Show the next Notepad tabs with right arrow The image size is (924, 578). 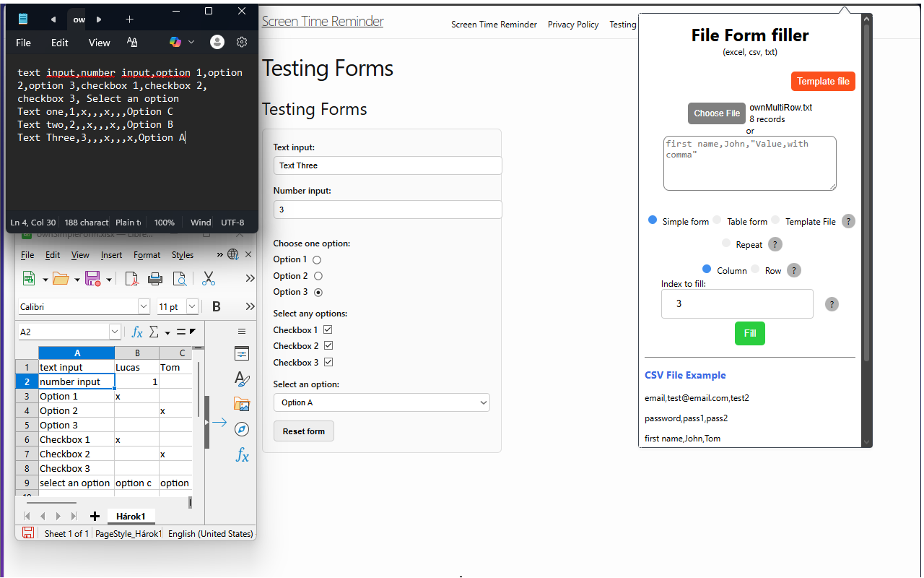(x=99, y=20)
